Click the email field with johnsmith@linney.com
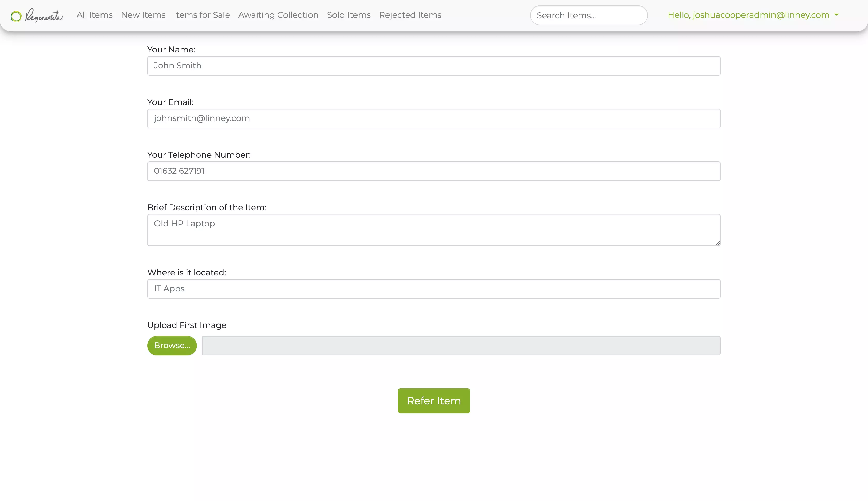 (x=434, y=118)
